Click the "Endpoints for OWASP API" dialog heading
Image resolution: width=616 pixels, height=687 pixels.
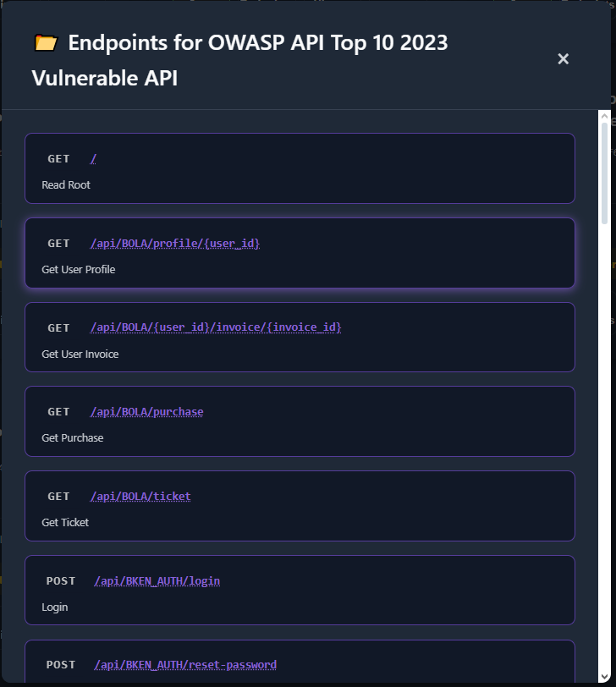(x=258, y=42)
